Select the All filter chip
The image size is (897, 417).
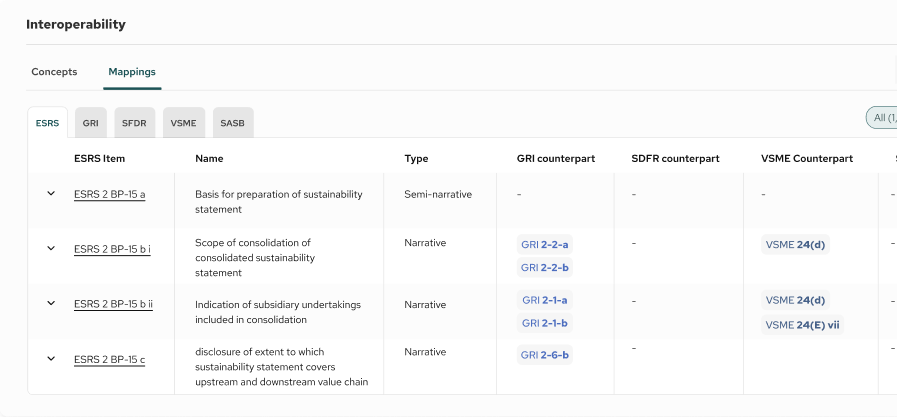pos(882,118)
